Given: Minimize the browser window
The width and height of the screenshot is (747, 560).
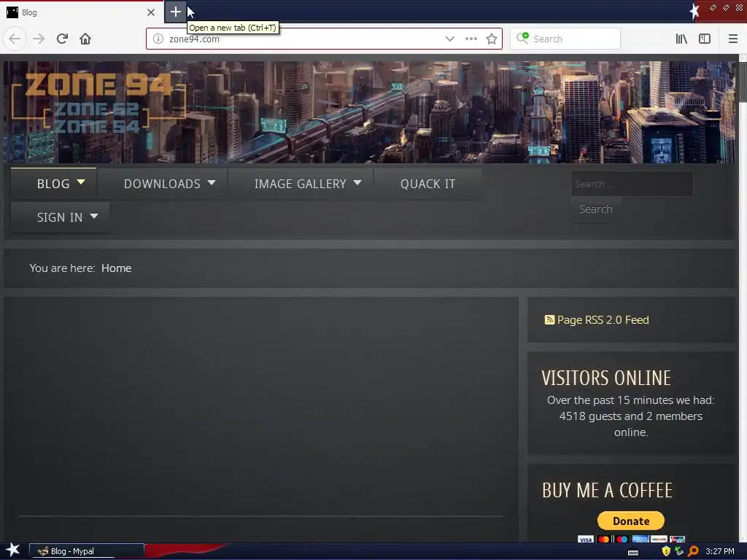Looking at the screenshot, I should [x=713, y=7].
